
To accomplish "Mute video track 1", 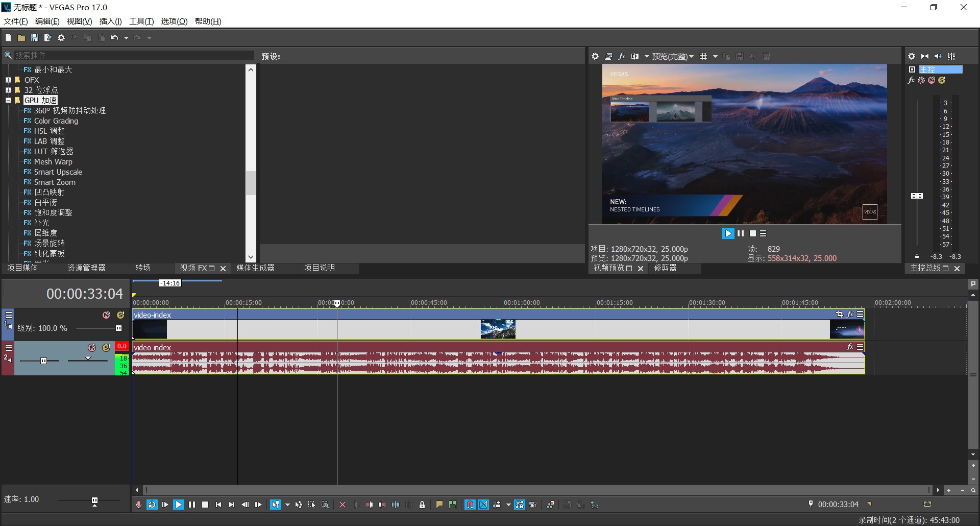I will coord(106,315).
